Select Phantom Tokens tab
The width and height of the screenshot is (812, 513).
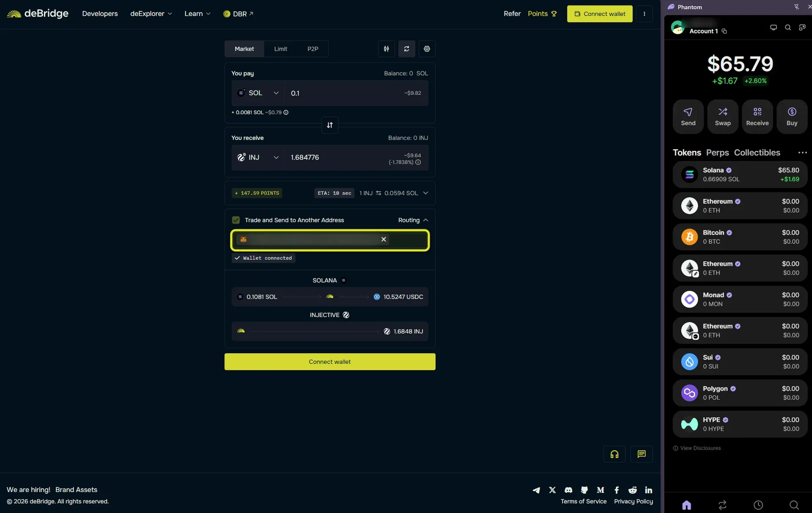[687, 153]
